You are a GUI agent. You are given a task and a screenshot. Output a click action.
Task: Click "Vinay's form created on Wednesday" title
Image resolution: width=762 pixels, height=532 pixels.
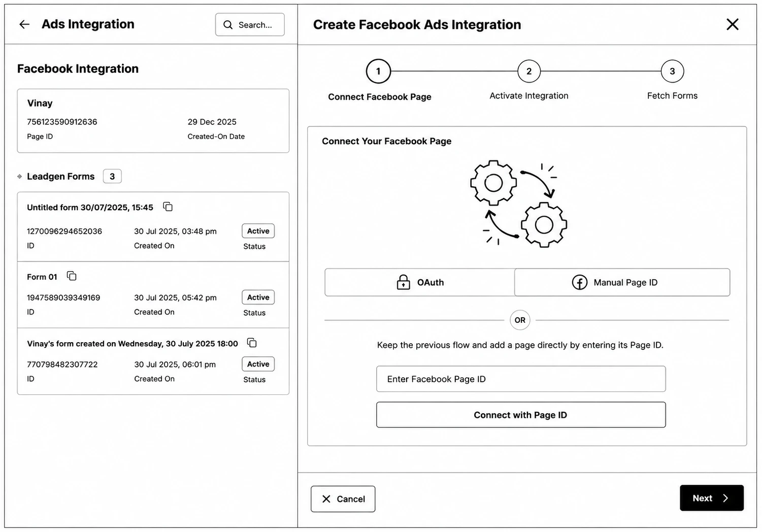(x=132, y=344)
